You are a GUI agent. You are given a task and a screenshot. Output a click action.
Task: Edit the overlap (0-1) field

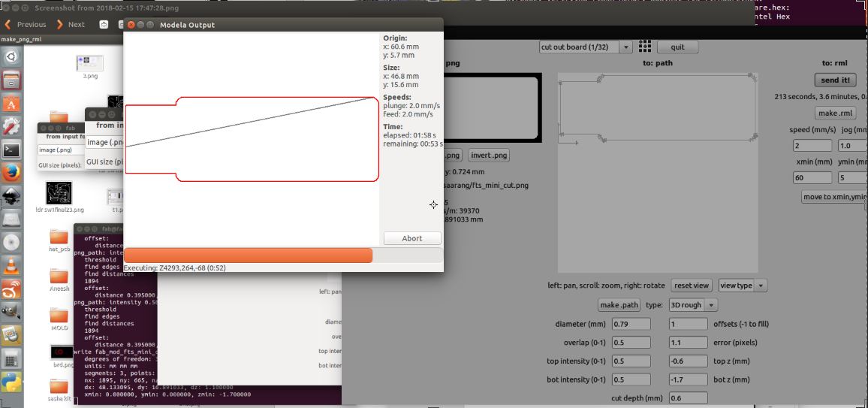[x=631, y=343]
